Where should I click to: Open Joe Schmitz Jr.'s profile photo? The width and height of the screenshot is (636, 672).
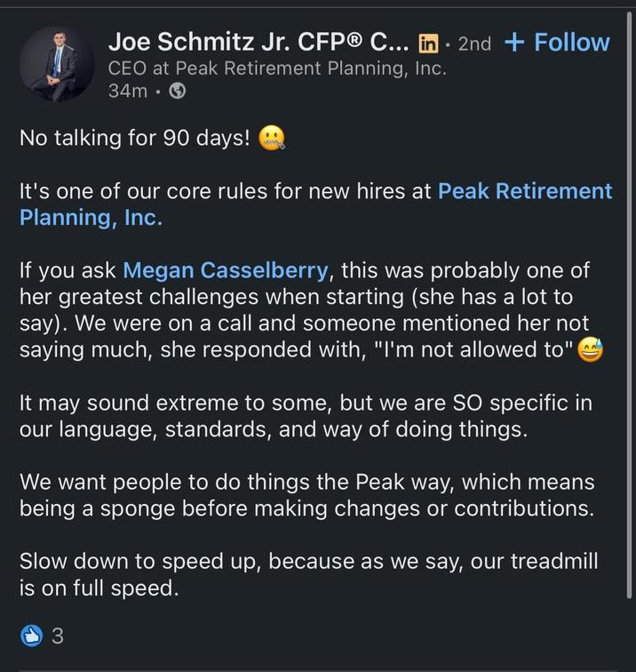click(57, 62)
